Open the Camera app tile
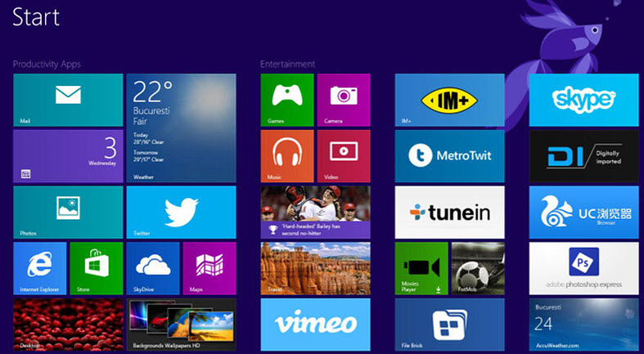The height and width of the screenshot is (354, 644). click(343, 100)
